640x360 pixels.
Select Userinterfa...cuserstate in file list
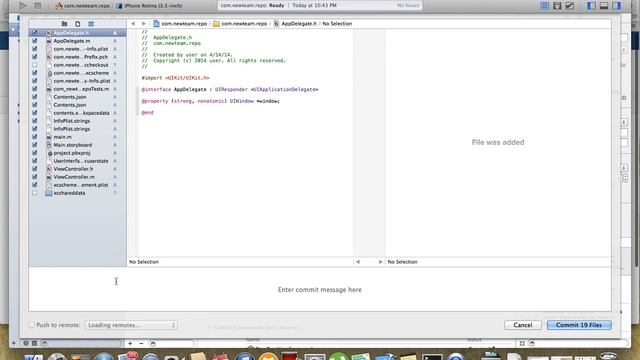[78, 161]
